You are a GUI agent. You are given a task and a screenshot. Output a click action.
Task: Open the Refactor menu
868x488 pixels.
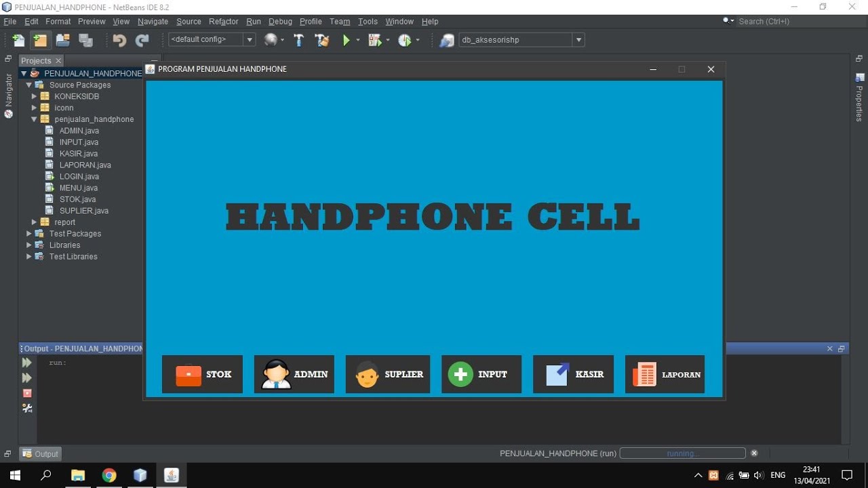point(223,22)
